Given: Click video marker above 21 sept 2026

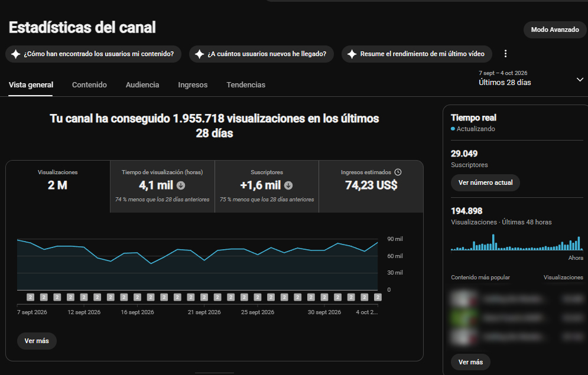Looking at the screenshot, I should 204,297.
